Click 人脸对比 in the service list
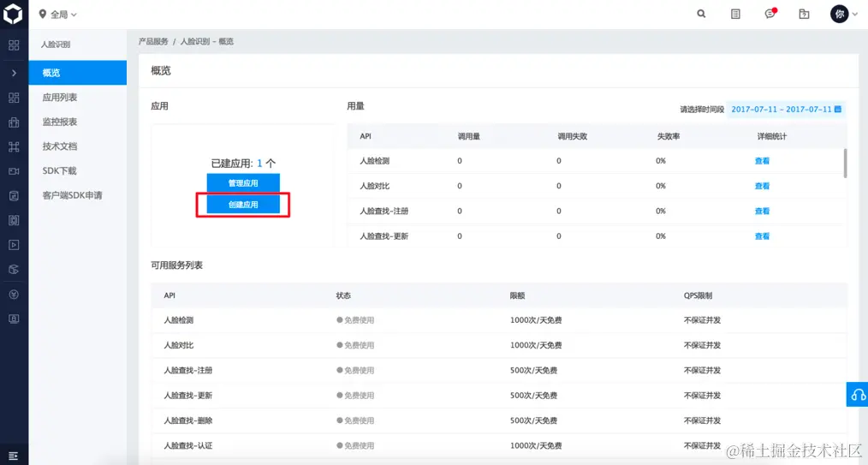The image size is (868, 465). (x=178, y=345)
